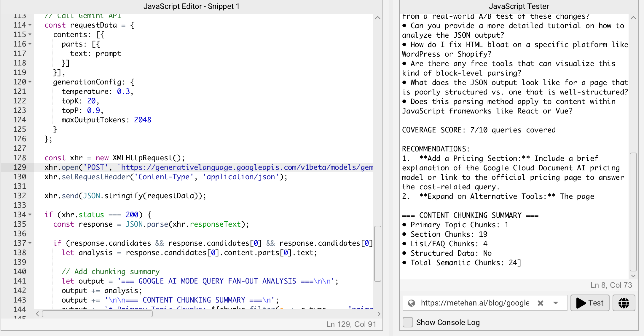Run the script with Test button
The image size is (644, 336).
[590, 303]
